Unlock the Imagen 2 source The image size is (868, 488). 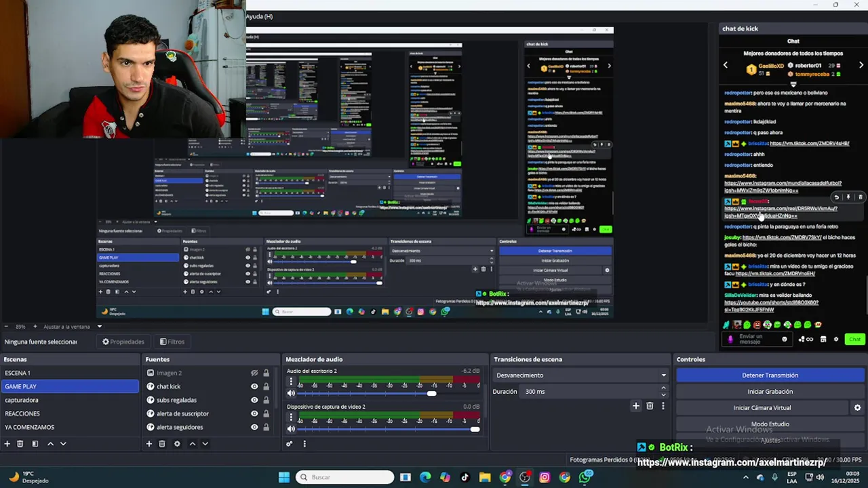click(266, 373)
